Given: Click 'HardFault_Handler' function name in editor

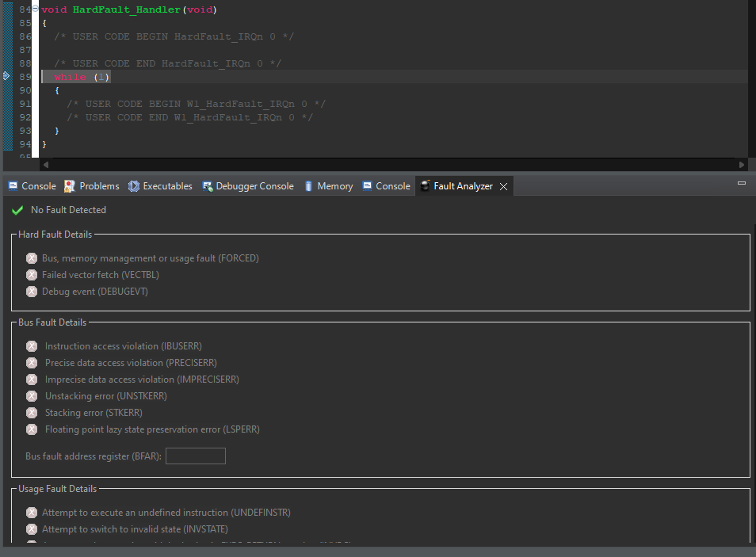Looking at the screenshot, I should pos(126,10).
